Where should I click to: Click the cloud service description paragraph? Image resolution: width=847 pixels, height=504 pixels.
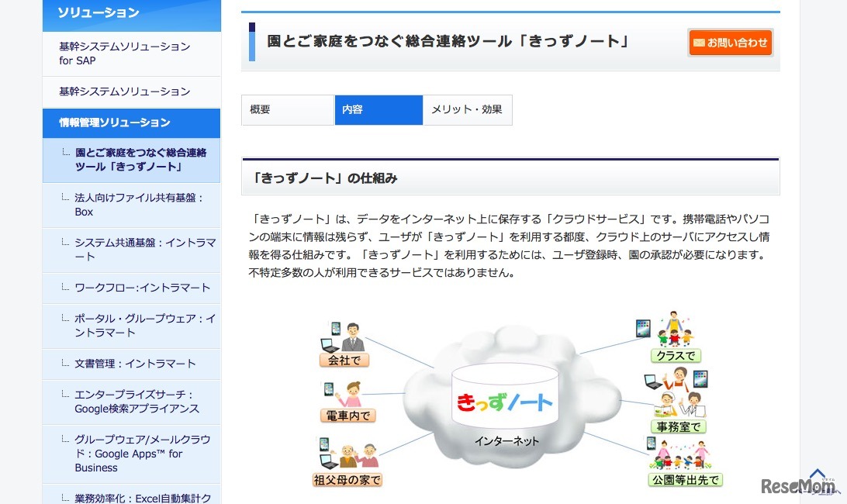[x=510, y=246]
